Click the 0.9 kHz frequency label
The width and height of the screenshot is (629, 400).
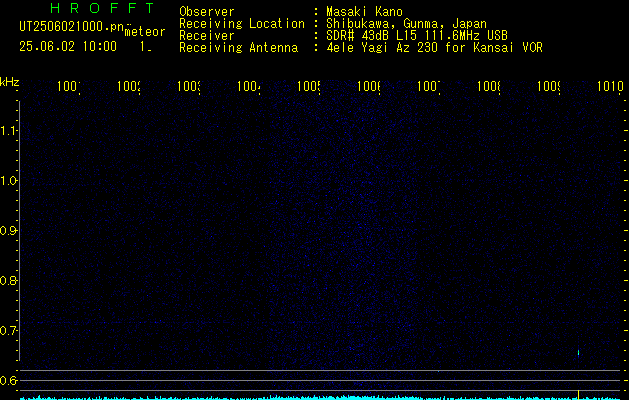[8, 230]
